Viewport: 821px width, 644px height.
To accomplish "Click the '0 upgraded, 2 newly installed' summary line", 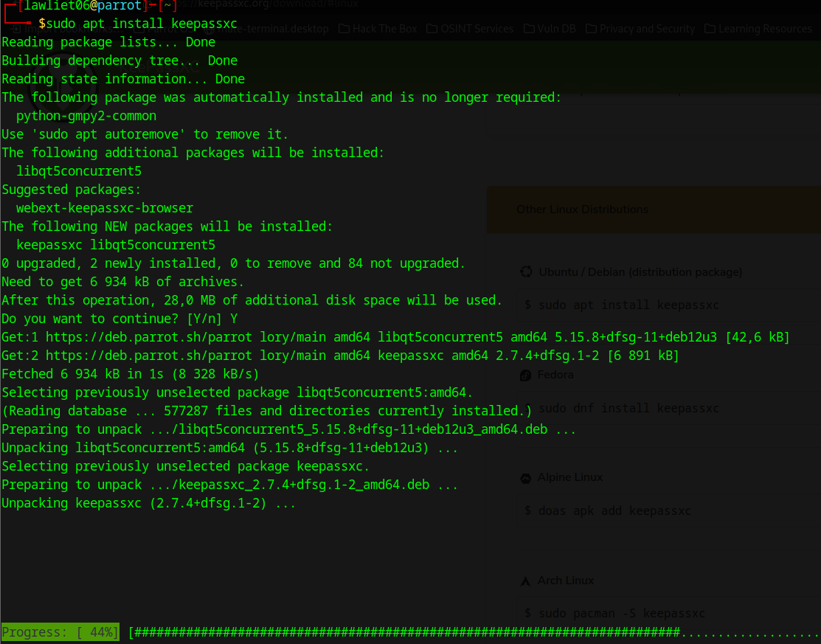I will [234, 263].
